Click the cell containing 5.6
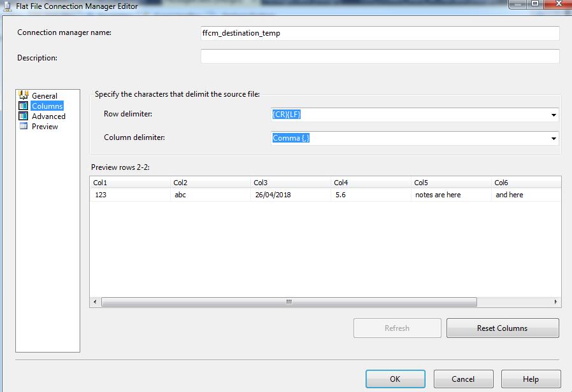This screenshot has width=572, height=392. point(371,195)
